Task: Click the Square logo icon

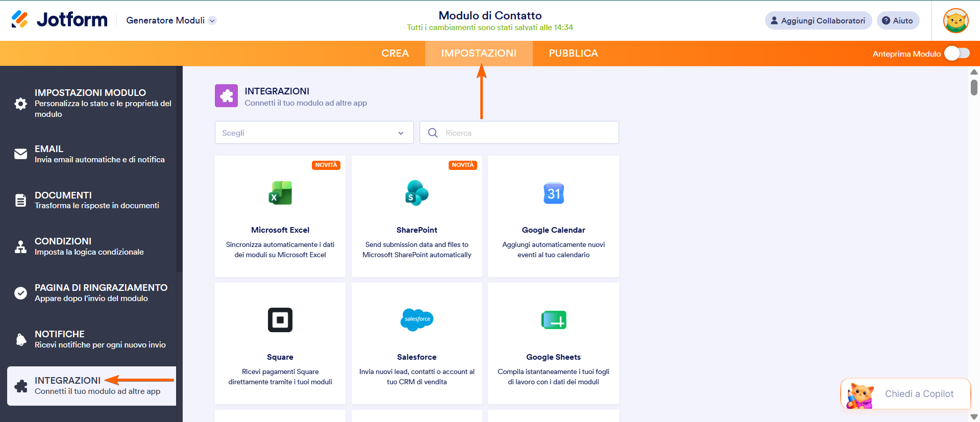Action: 280,320
